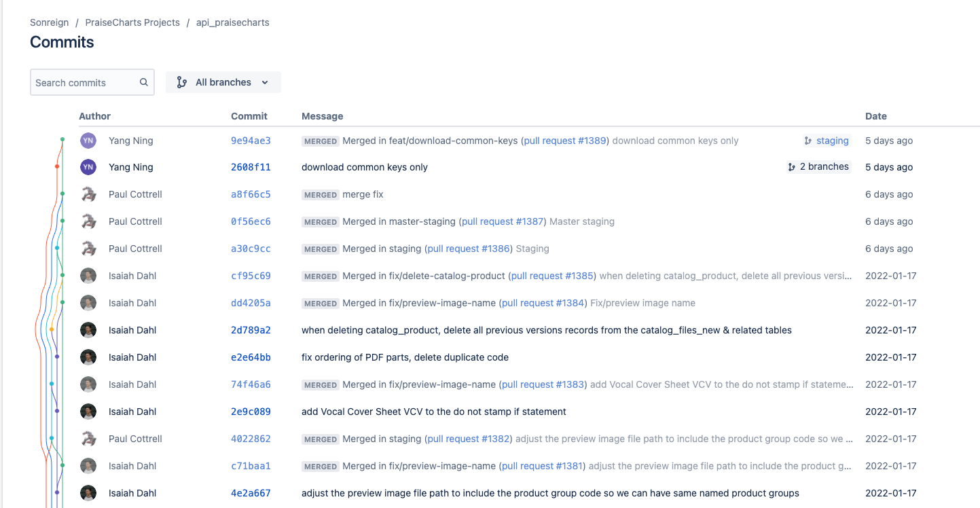This screenshot has width=980, height=508.
Task: Click Isaiah Dahl's avatar beside commit 2e9c089
Action: [x=88, y=412]
